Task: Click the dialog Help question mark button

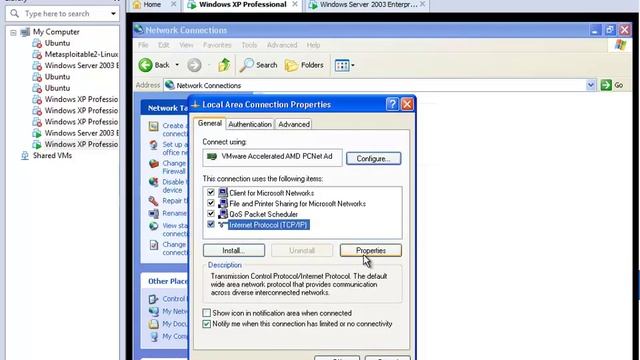Action: point(392,104)
